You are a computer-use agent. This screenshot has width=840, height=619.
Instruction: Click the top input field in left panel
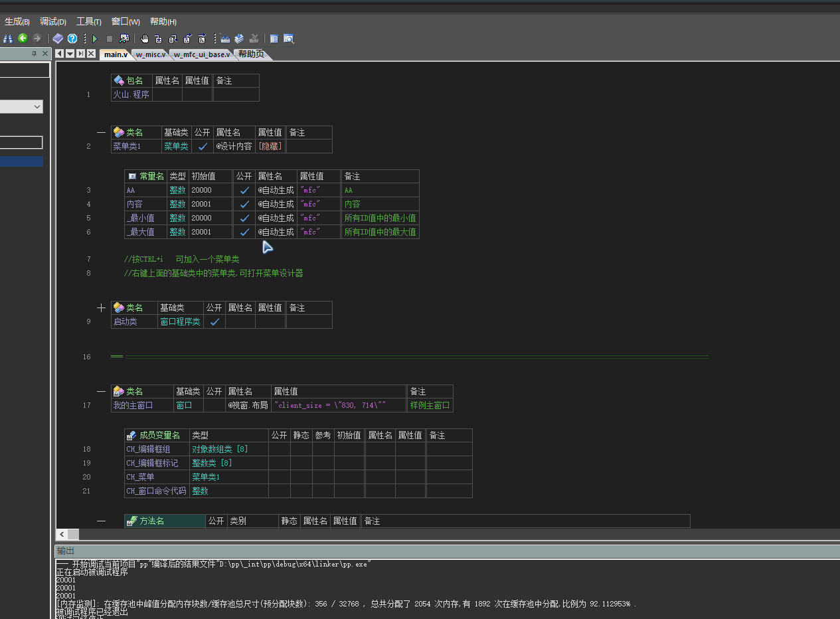(x=25, y=70)
